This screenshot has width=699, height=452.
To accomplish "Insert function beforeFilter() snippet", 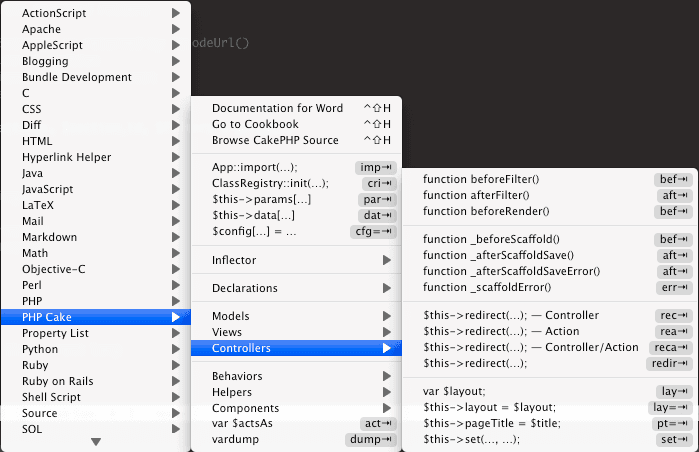I will (550, 180).
